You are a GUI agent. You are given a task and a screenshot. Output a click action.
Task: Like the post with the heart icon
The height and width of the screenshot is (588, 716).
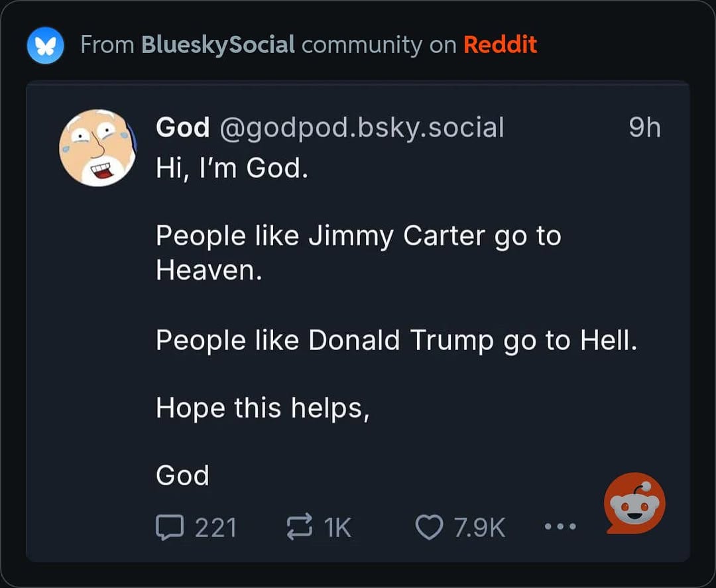tap(429, 527)
